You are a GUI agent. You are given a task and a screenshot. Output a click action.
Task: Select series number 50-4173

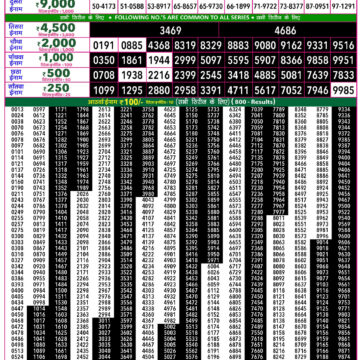pos(104,6)
